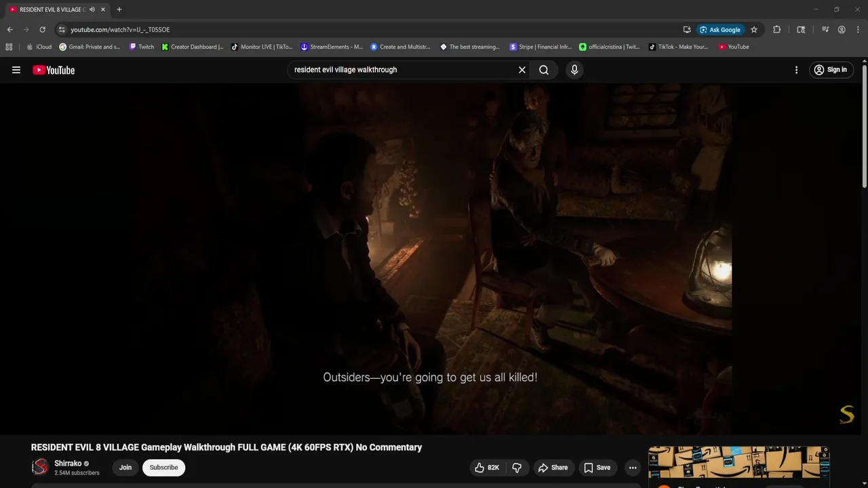This screenshot has height=488, width=868.
Task: Like the video with thumbs up
Action: click(488, 468)
